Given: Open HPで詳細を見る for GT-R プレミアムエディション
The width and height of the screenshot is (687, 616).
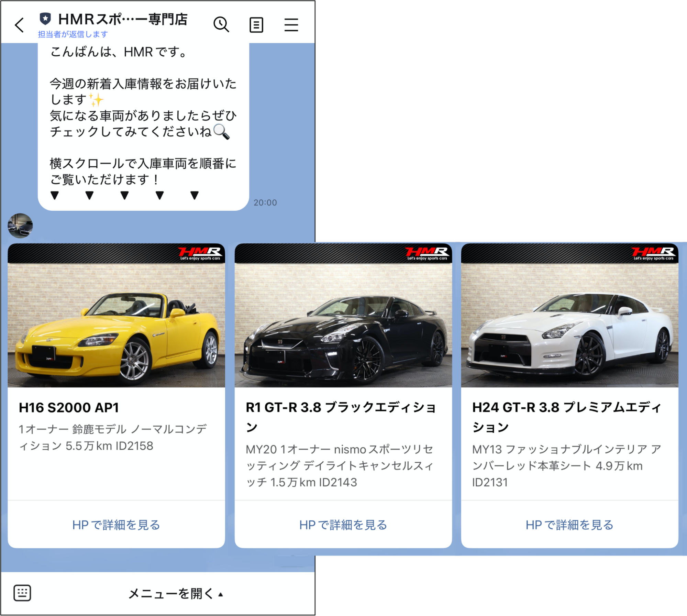Looking at the screenshot, I should [x=569, y=525].
